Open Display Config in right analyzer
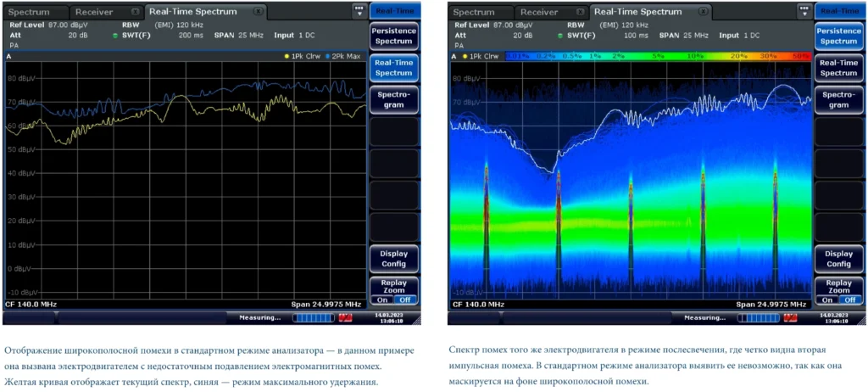This screenshot has height=392, width=868. tap(839, 259)
